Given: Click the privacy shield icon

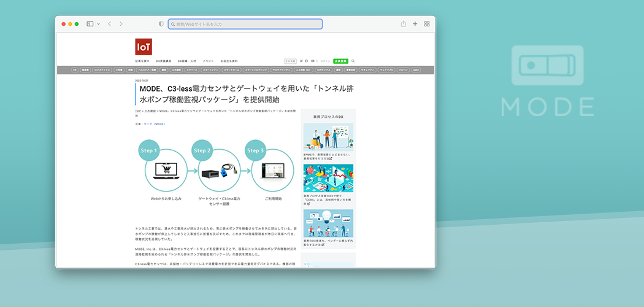Looking at the screenshot, I should click(x=161, y=24).
